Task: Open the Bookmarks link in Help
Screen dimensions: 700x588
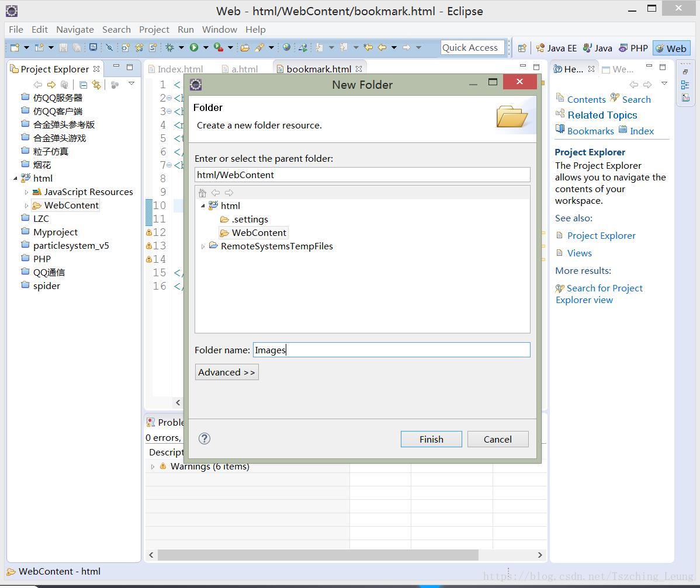Action: tap(590, 131)
